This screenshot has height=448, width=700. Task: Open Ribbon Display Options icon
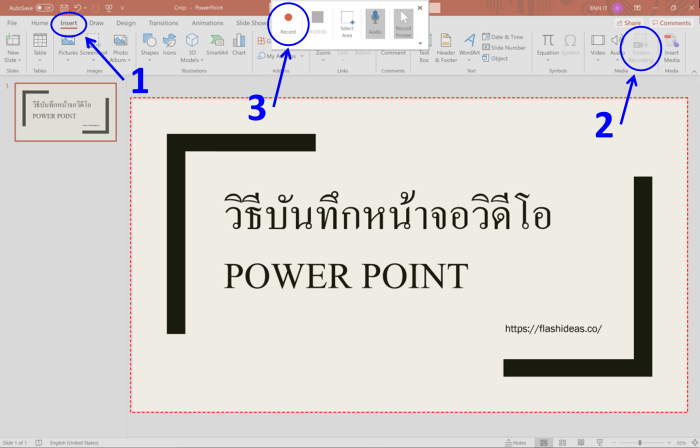[637, 8]
